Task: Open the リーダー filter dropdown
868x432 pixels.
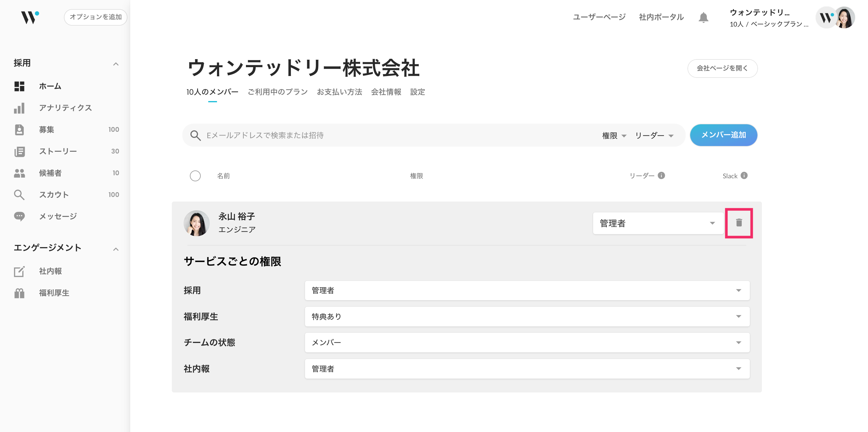Action: click(x=654, y=135)
